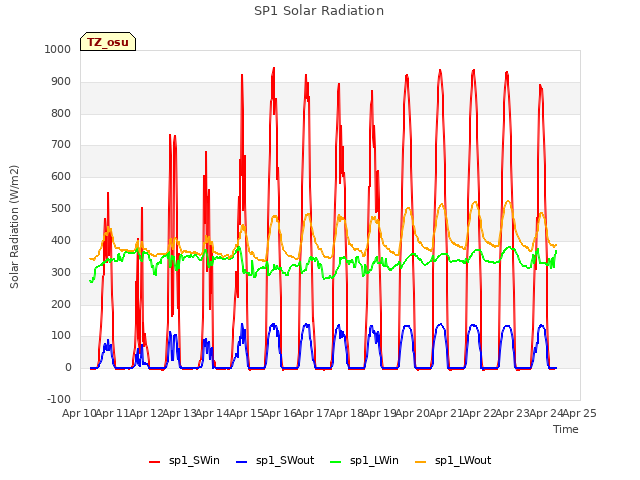This screenshot has width=640, height=480.
Task: Click the 100 y-axis tick label
Action: [61, 336]
